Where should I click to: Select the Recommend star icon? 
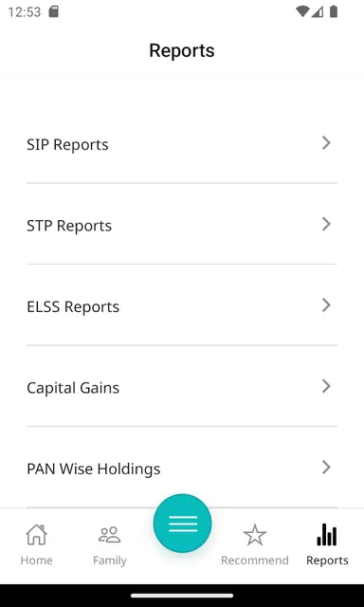click(x=255, y=535)
